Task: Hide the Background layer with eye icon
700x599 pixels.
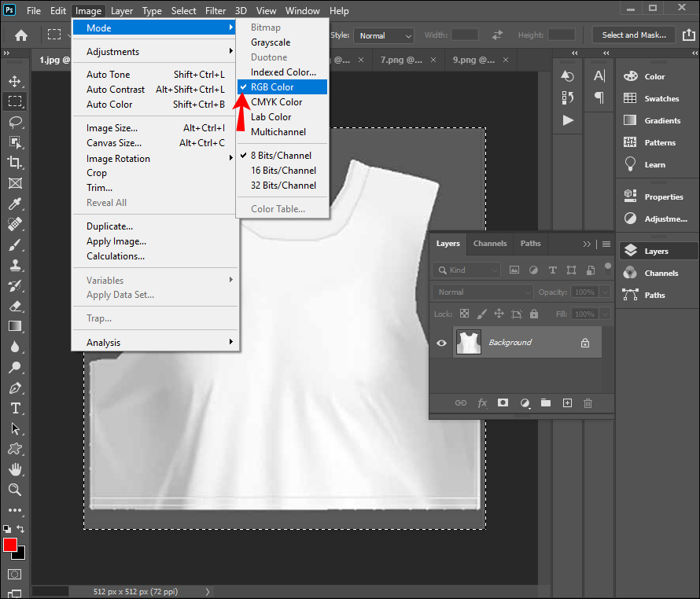Action: 441,343
